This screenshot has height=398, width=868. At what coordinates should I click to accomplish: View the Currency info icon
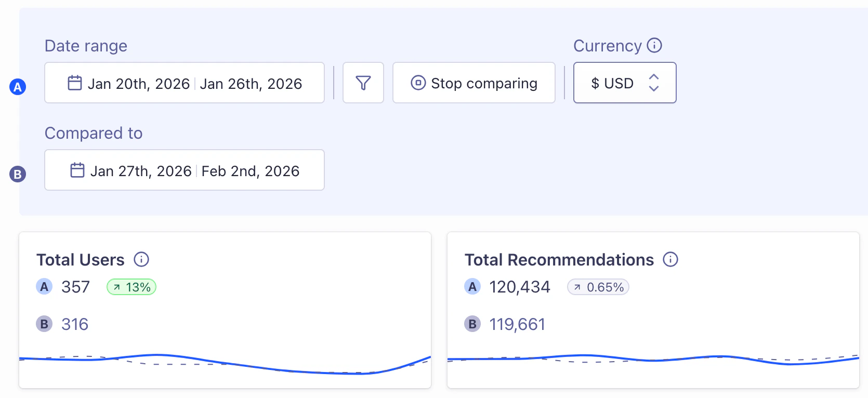click(654, 45)
